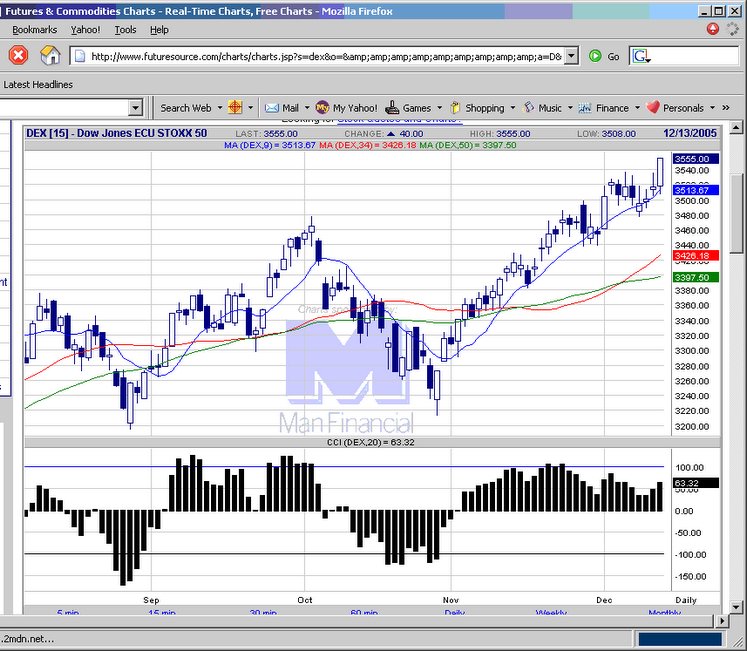Open Personals heart icon
The image size is (747, 651).
(x=653, y=108)
